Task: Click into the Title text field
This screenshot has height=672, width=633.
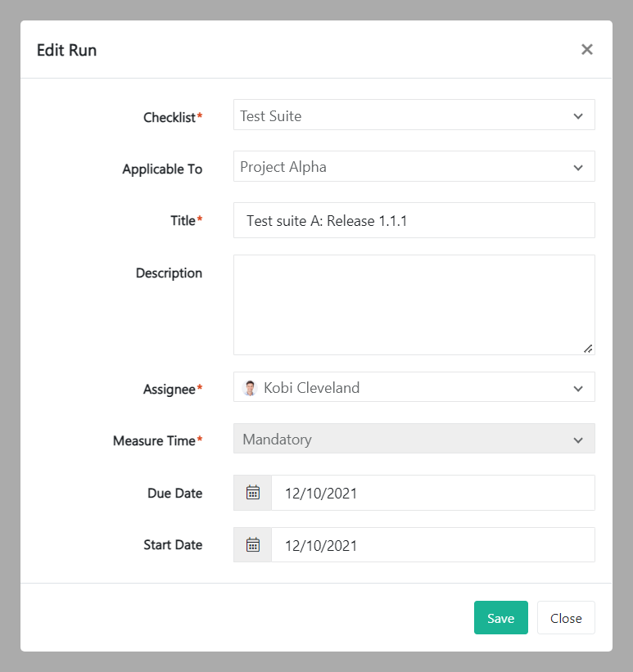Action: coord(414,221)
